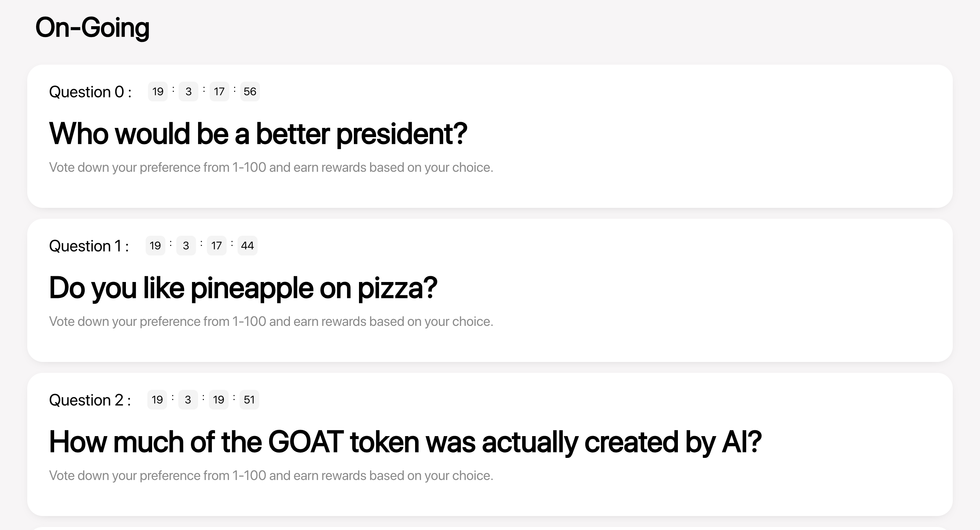
Task: Click the "Question 0 :" label
Action: tap(90, 92)
